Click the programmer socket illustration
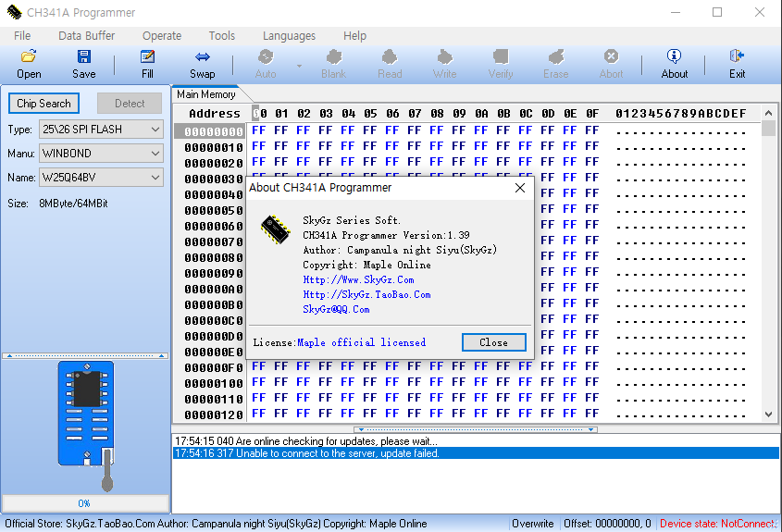The image size is (782, 532). pyautogui.click(x=86, y=427)
